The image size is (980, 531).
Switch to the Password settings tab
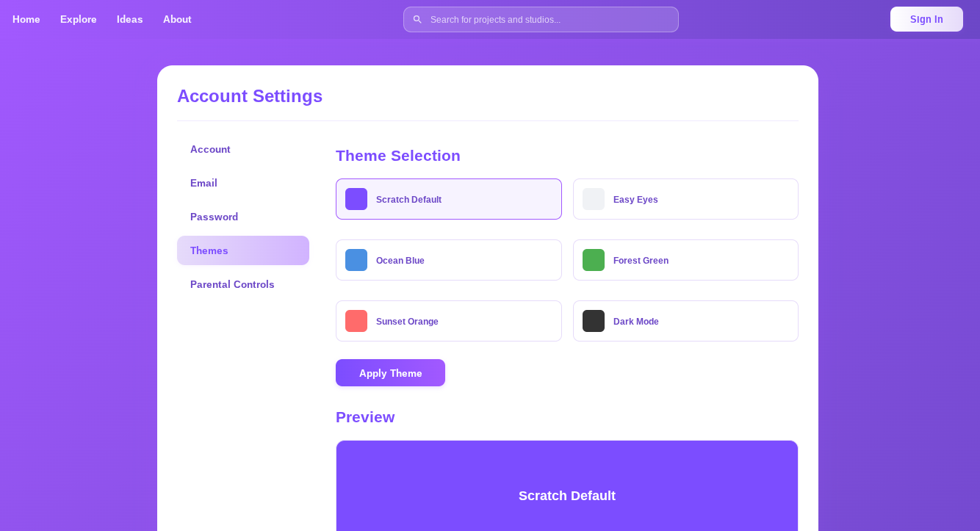[214, 217]
